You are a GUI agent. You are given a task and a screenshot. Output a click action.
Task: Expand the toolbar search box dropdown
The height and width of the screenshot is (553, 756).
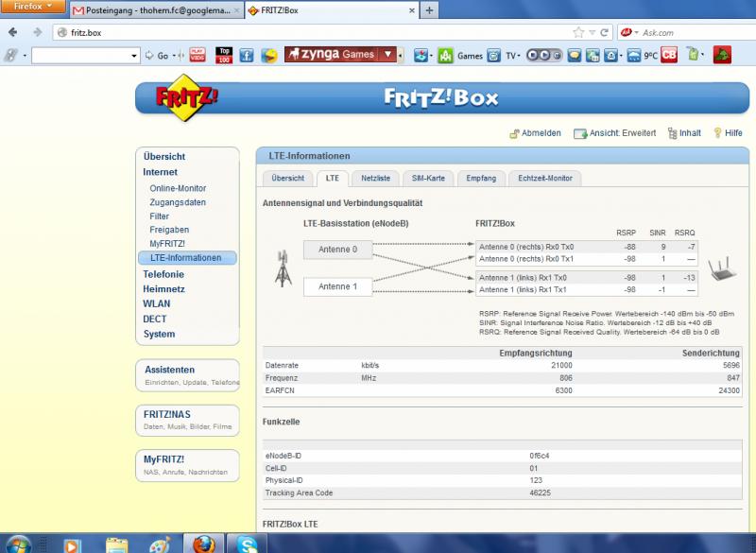pos(133,56)
